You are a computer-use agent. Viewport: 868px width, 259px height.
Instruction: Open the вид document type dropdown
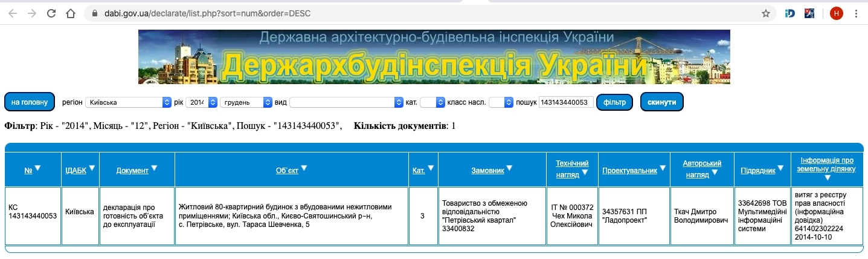346,103
